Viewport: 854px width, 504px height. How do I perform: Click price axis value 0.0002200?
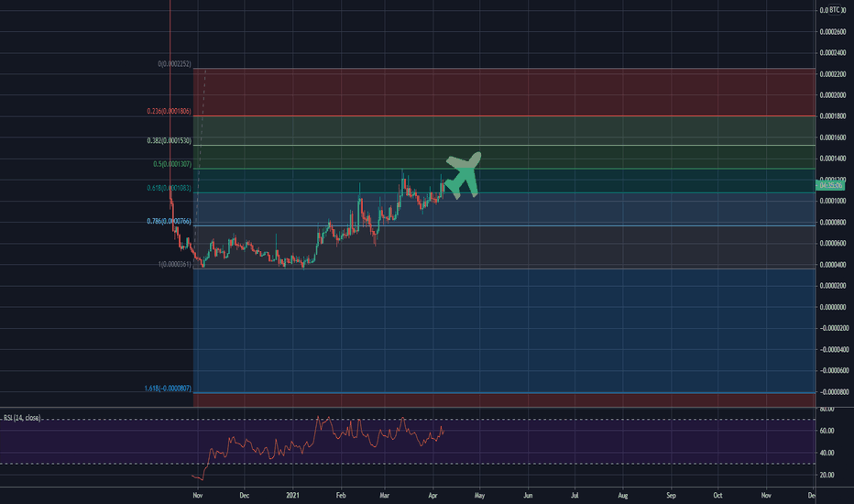833,74
